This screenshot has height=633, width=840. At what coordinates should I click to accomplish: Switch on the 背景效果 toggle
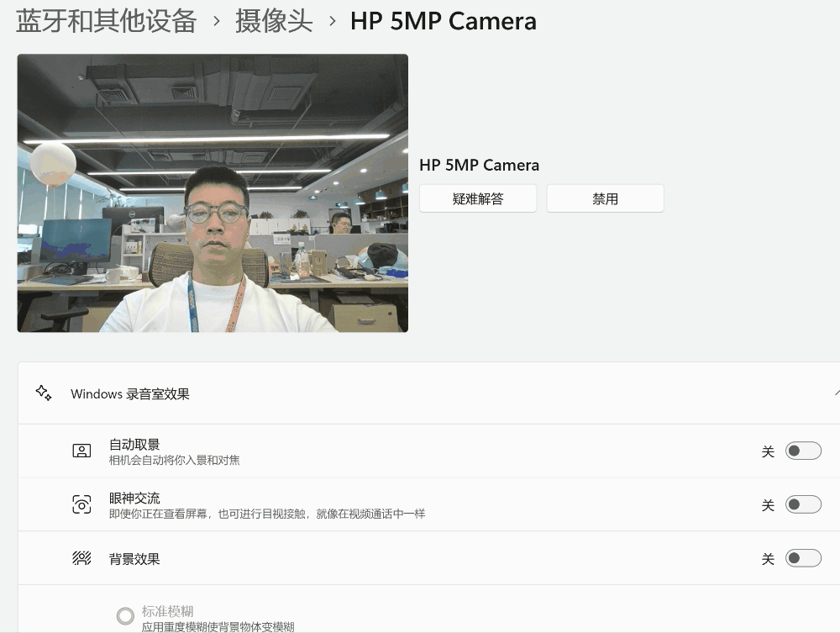[x=802, y=558]
